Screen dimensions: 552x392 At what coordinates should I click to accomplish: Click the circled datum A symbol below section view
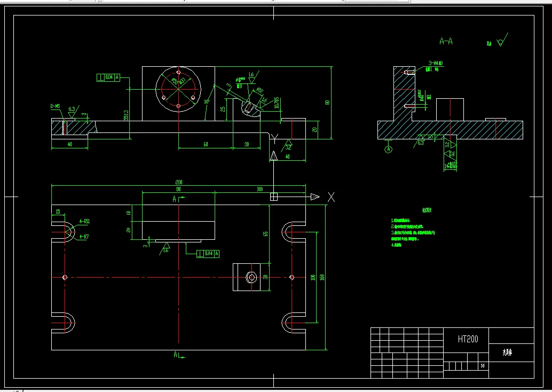(x=388, y=150)
